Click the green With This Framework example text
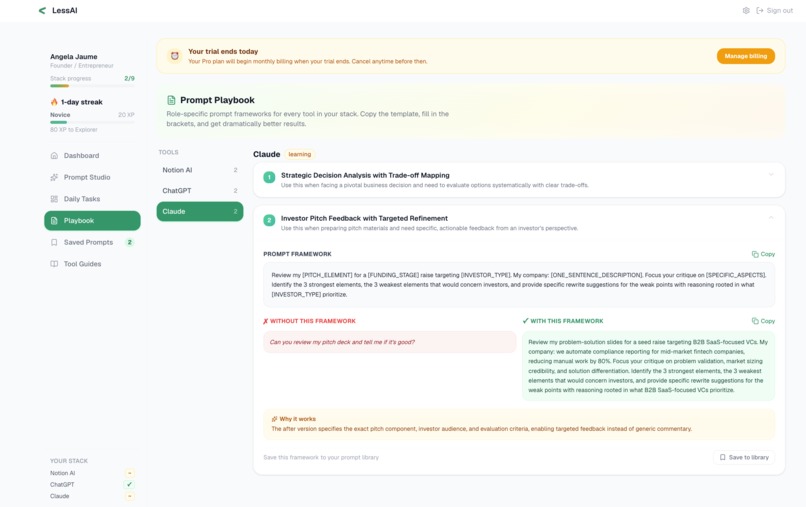This screenshot has height=507, width=806. point(648,366)
